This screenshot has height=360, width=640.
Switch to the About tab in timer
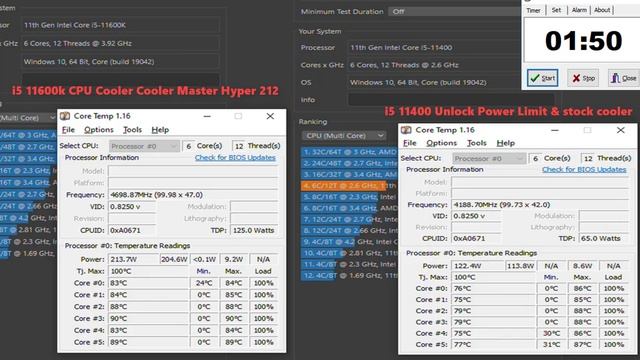tap(602, 10)
